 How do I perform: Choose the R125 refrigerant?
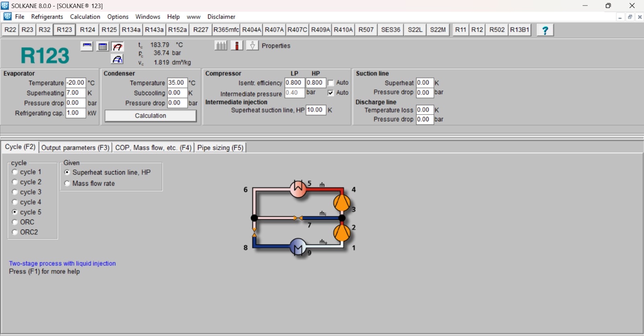tap(109, 30)
